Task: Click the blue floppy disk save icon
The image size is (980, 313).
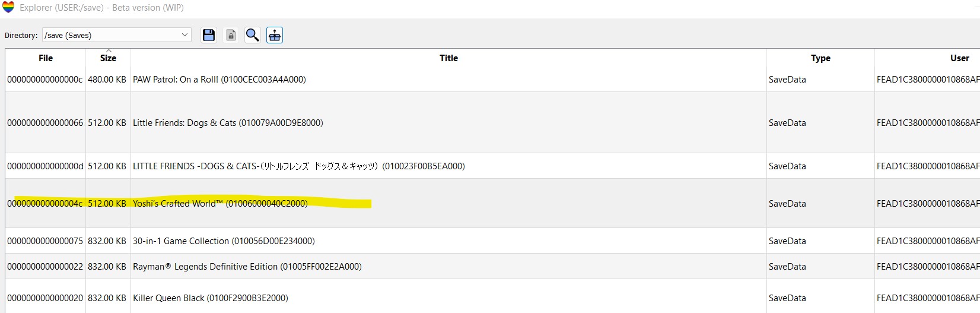Action: click(208, 35)
